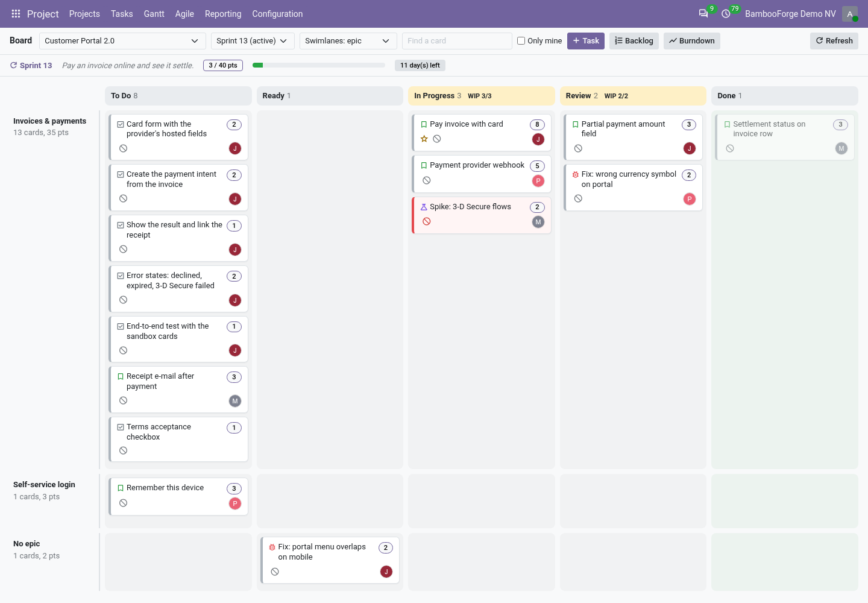The width and height of the screenshot is (868, 603).
Task: Open the Settlement status on invoice row card
Action: click(x=785, y=137)
